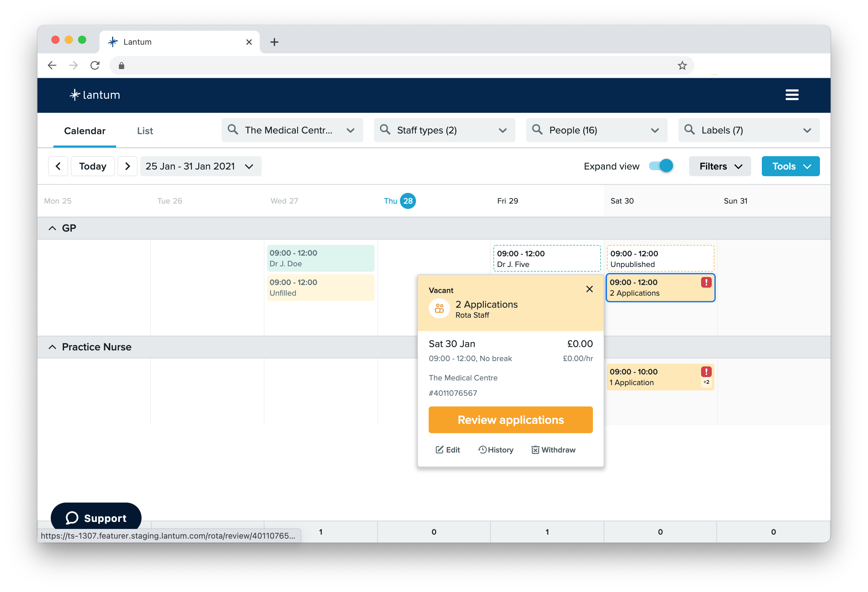Jump to Today

(92, 166)
